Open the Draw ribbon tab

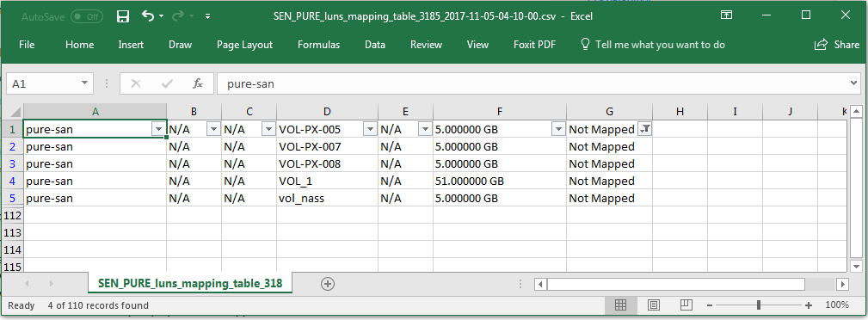click(180, 45)
